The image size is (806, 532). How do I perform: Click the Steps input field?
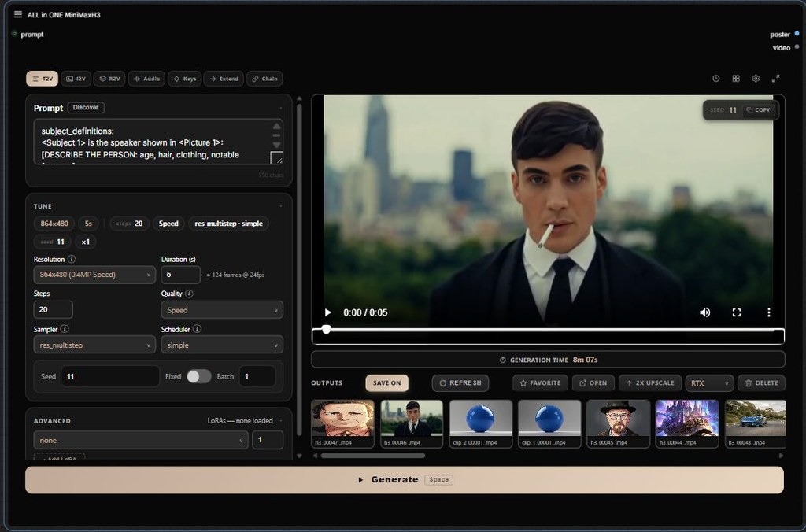(53, 309)
